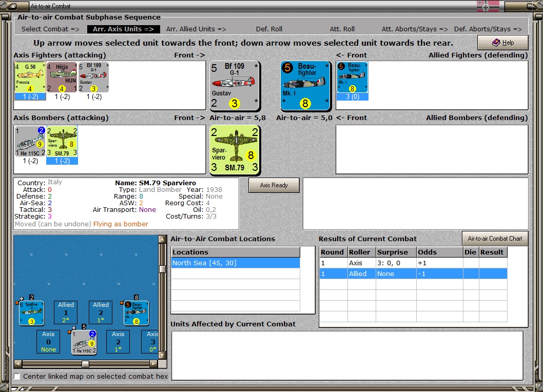The image size is (543, 392).
Task: Open Help with the book button
Action: coord(503,43)
